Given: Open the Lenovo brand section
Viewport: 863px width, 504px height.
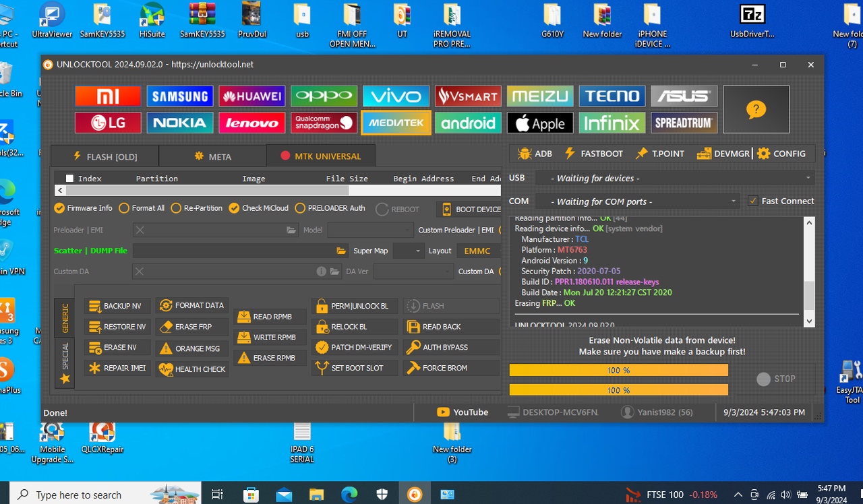Looking at the screenshot, I should [252, 123].
